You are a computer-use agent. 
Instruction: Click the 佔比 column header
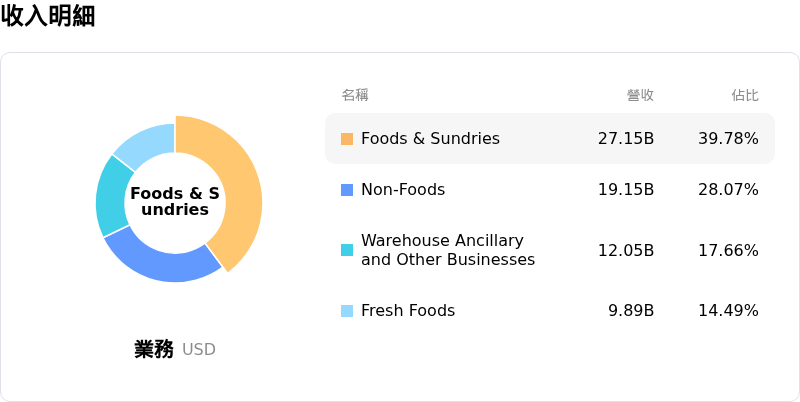coord(745,96)
